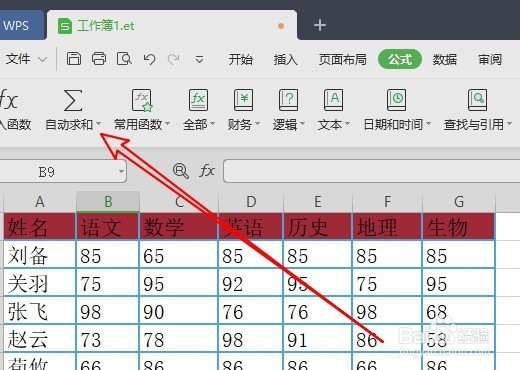520x370 pixels.
Task: Switch to the 页面布局 ribbon tab
Action: click(x=342, y=59)
